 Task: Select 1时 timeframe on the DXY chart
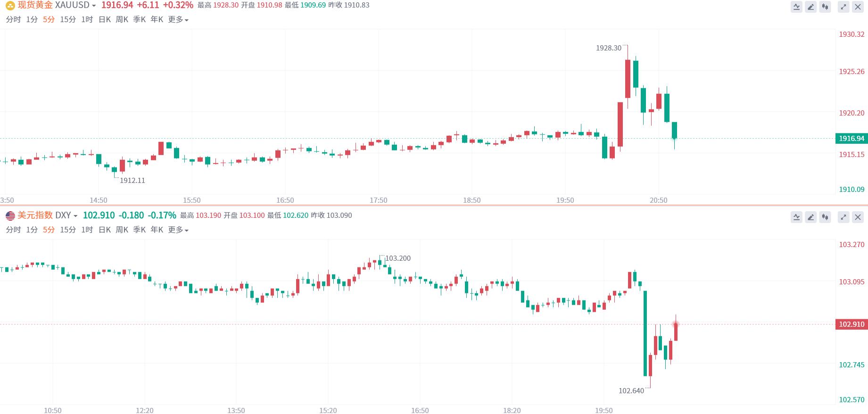[87, 230]
